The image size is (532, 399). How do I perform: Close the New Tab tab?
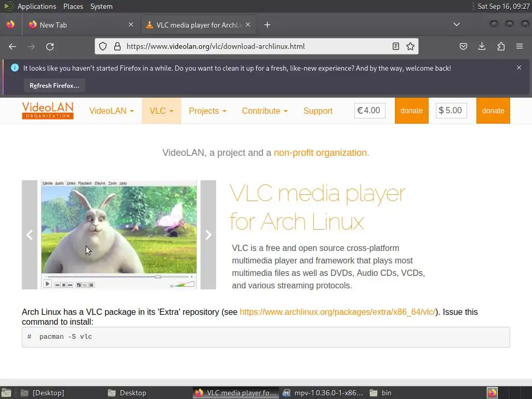coord(131,24)
